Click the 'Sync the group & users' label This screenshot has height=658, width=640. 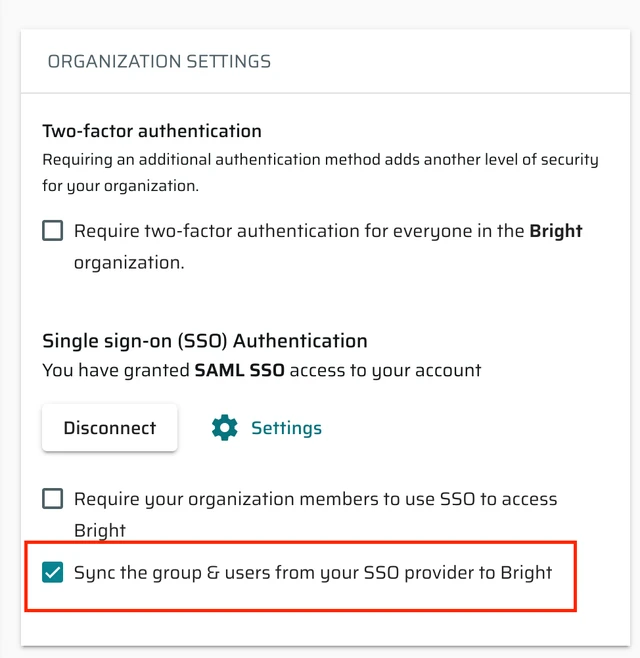313,573
